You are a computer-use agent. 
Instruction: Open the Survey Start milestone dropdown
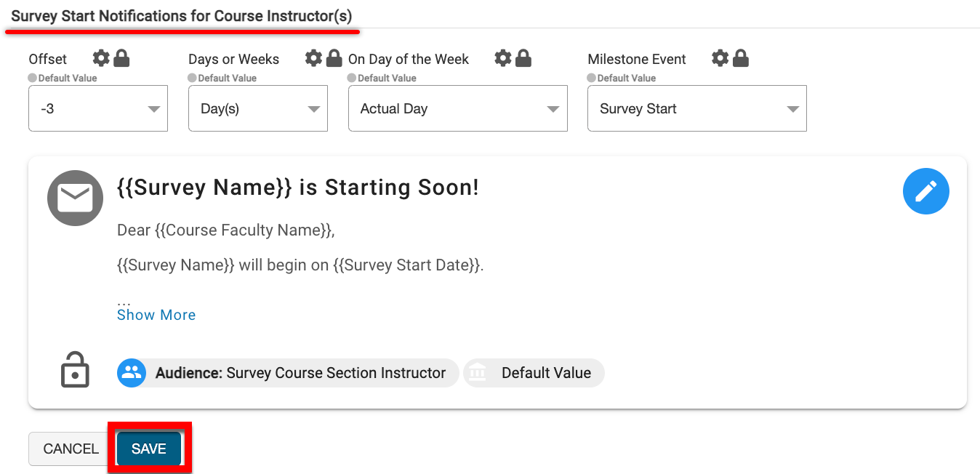point(696,109)
